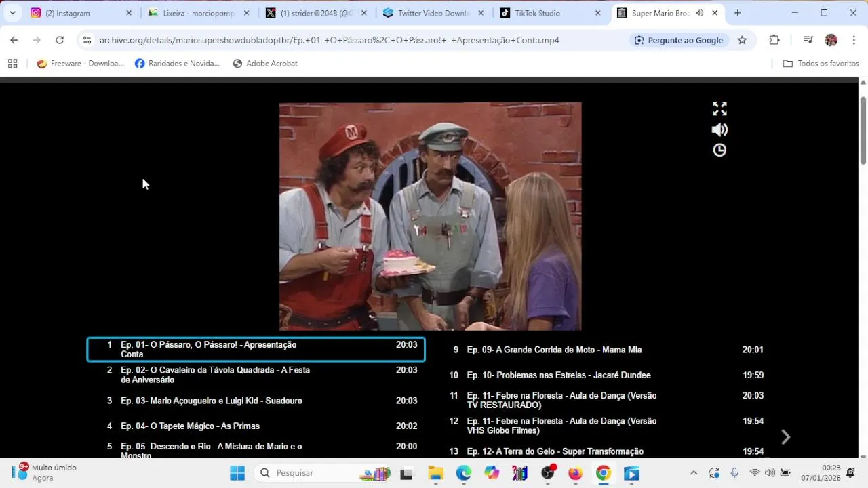Show hidden system tray icons
This screenshot has width=868, height=488.
click(693, 473)
